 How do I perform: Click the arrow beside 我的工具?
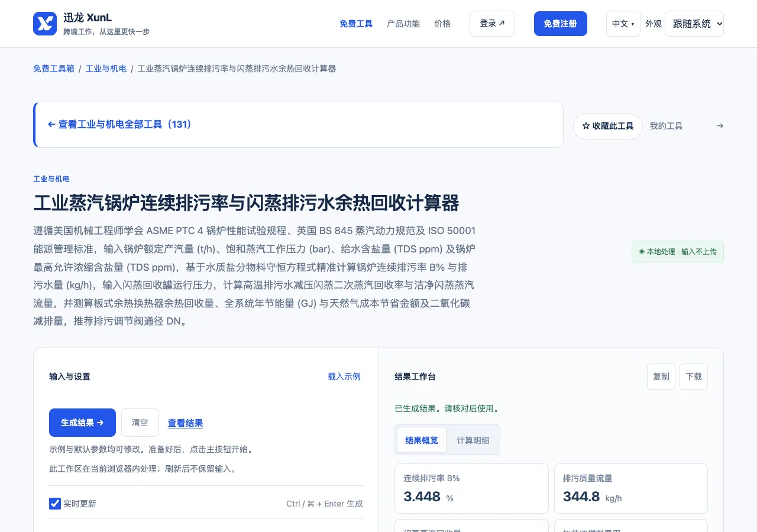click(720, 126)
